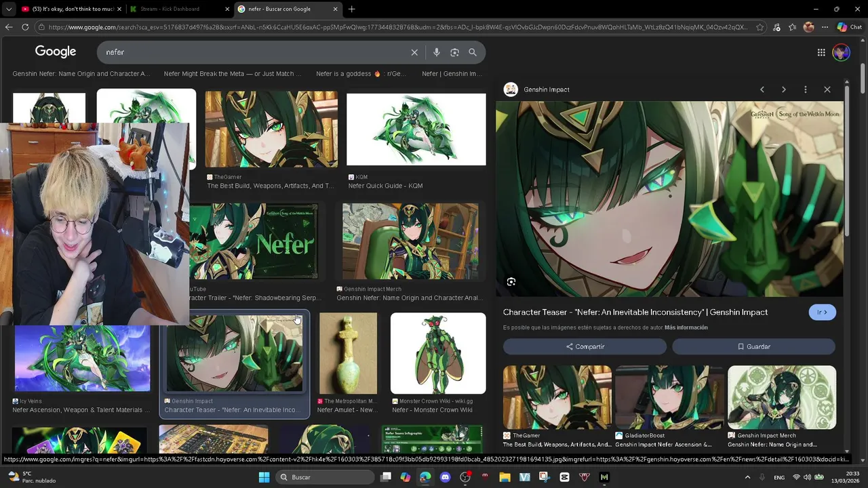Open Google Lens image search icon
Image resolution: width=868 pixels, height=488 pixels.
[x=455, y=52]
